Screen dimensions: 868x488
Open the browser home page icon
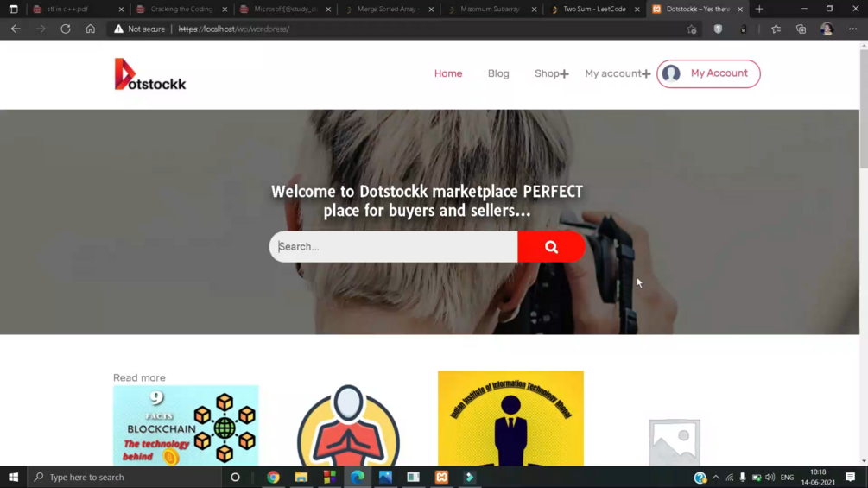pyautogui.click(x=90, y=29)
